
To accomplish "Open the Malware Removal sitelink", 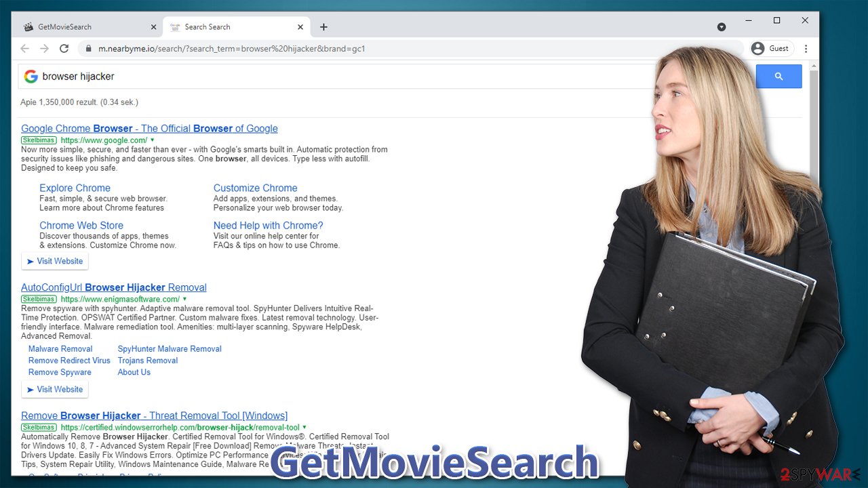I will click(60, 349).
